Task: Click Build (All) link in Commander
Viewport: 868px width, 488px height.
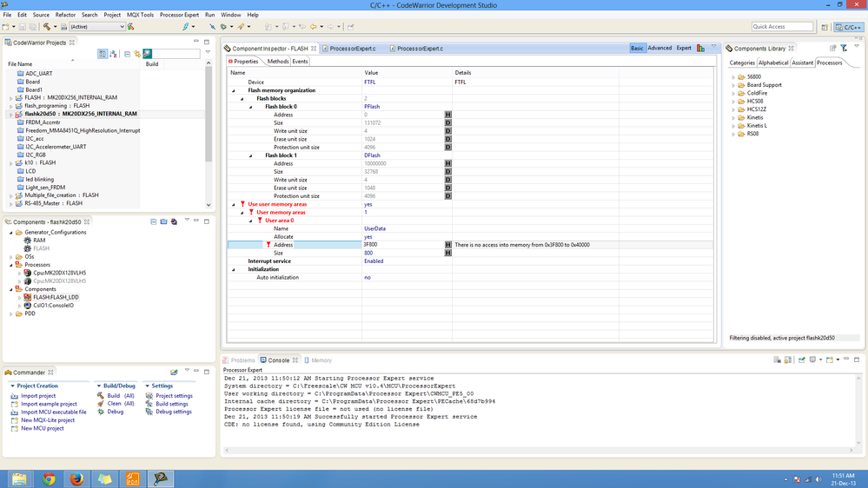Action: click(x=120, y=396)
